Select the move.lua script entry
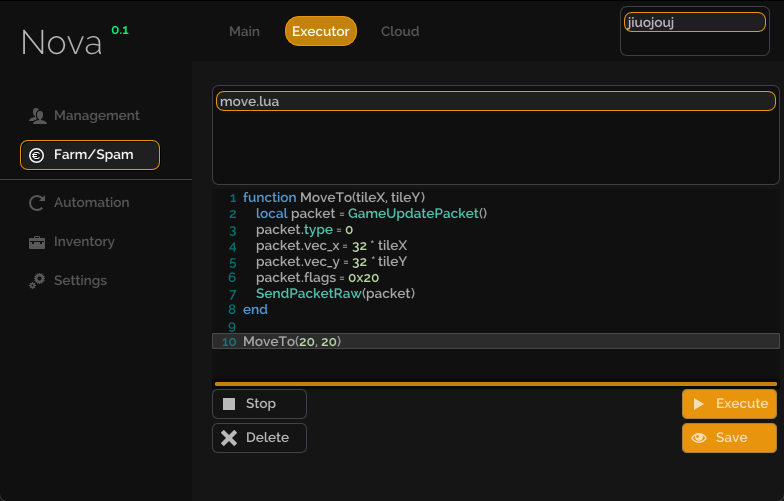Screen dimensions: 784x501 (495, 102)
